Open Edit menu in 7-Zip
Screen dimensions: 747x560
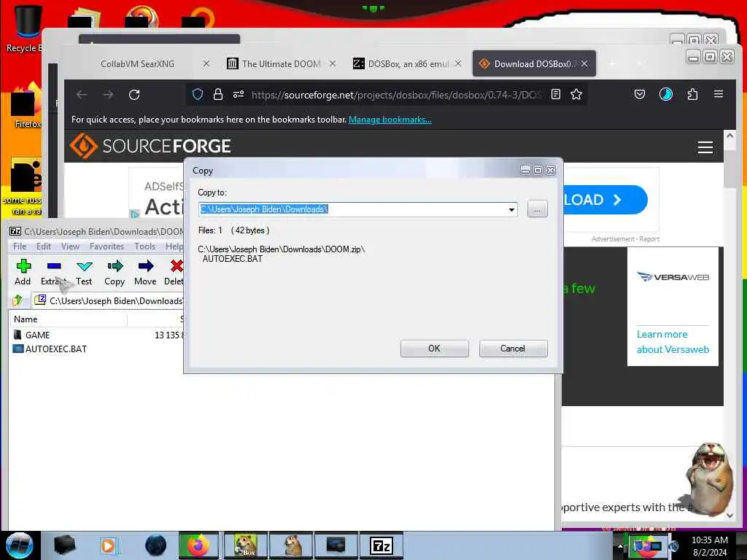[43, 246]
